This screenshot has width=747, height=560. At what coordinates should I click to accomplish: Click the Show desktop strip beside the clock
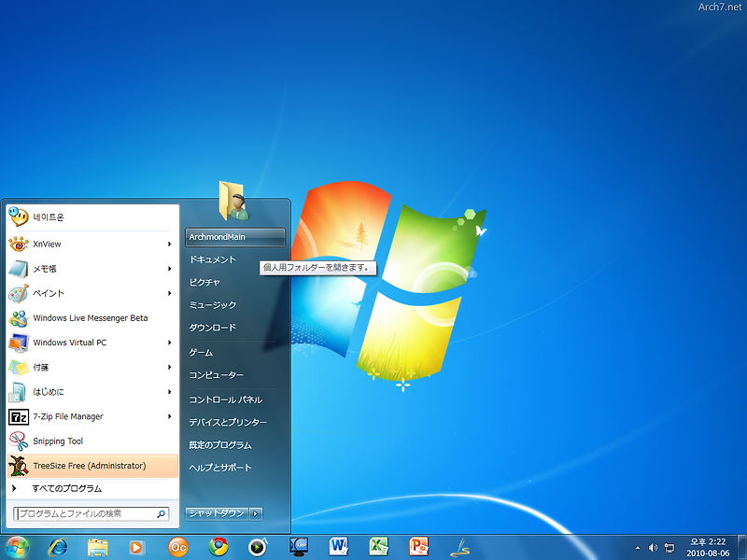(742, 548)
